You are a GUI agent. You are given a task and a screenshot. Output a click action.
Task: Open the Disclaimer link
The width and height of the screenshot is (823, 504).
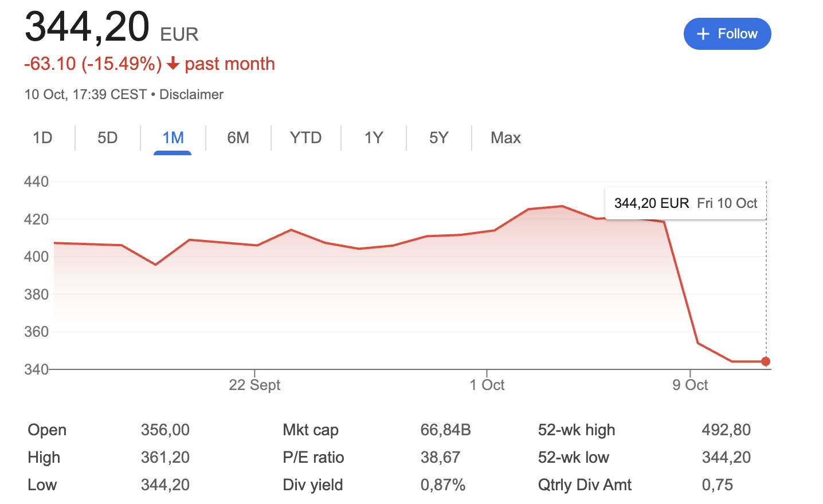191,94
